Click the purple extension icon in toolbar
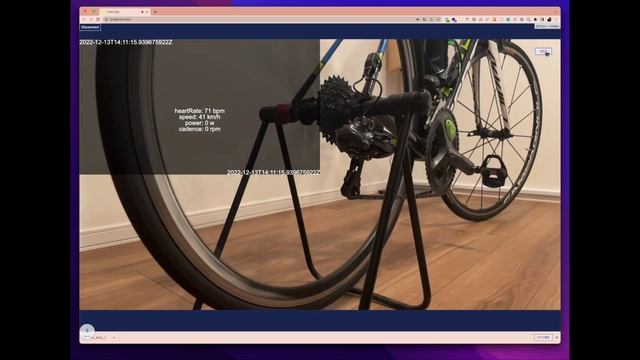Viewport: 640px width, 360px height. point(454,19)
